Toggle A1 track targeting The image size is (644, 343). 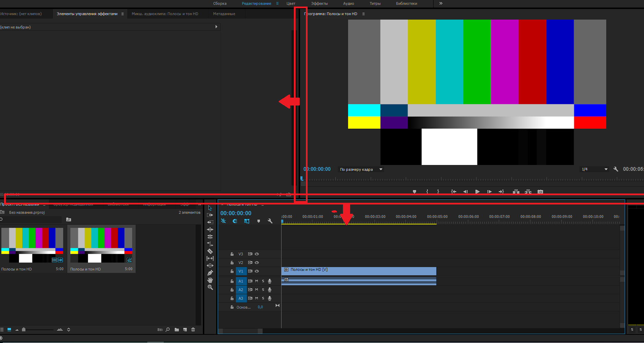tap(241, 281)
